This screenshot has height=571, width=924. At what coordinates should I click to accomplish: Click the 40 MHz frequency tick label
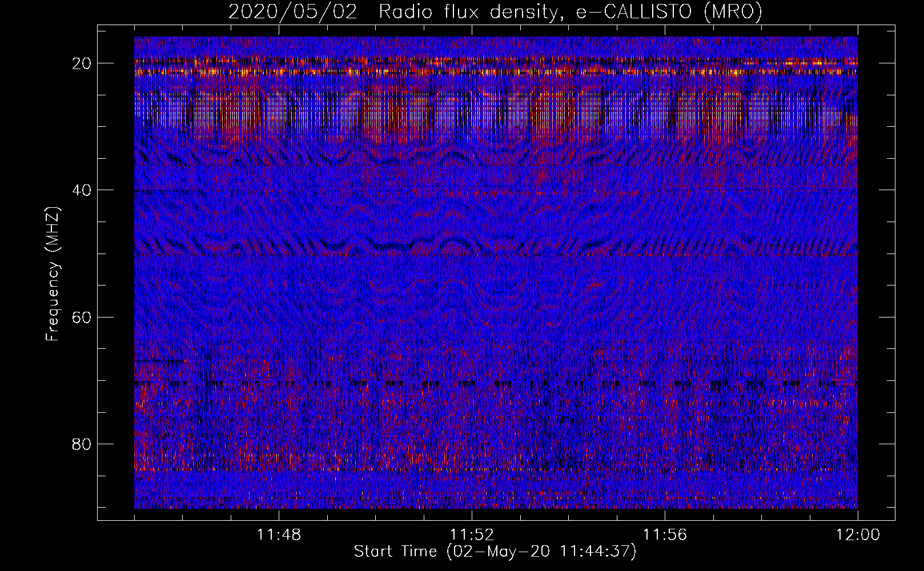82,190
